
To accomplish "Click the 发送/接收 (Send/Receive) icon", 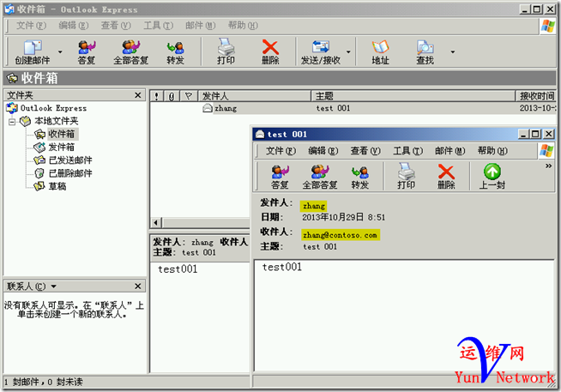I will coord(321,51).
